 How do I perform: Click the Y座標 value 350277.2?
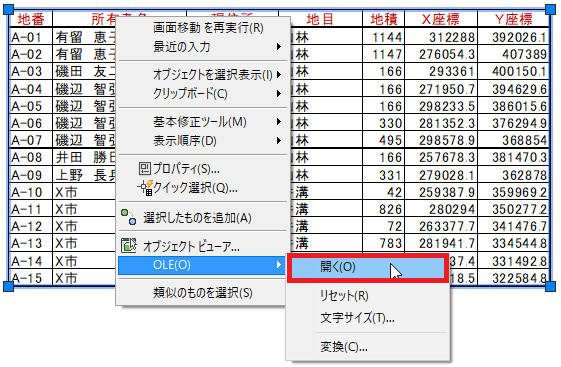[519, 209]
